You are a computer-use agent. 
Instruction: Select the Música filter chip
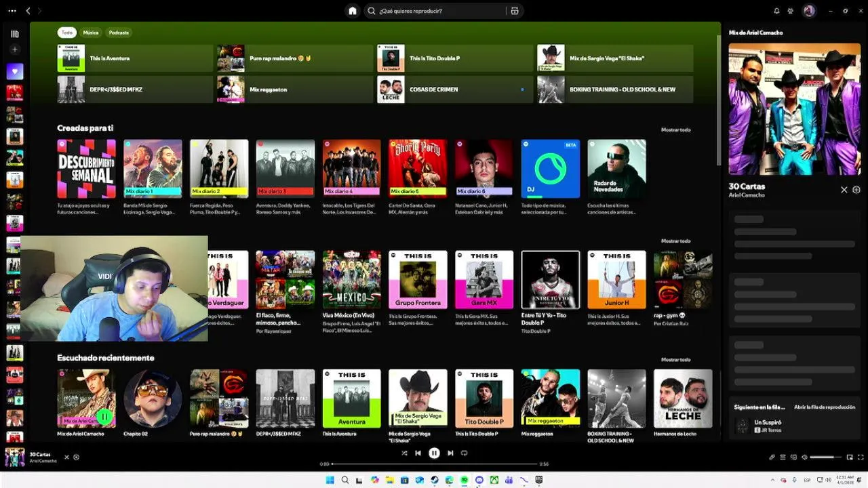90,32
